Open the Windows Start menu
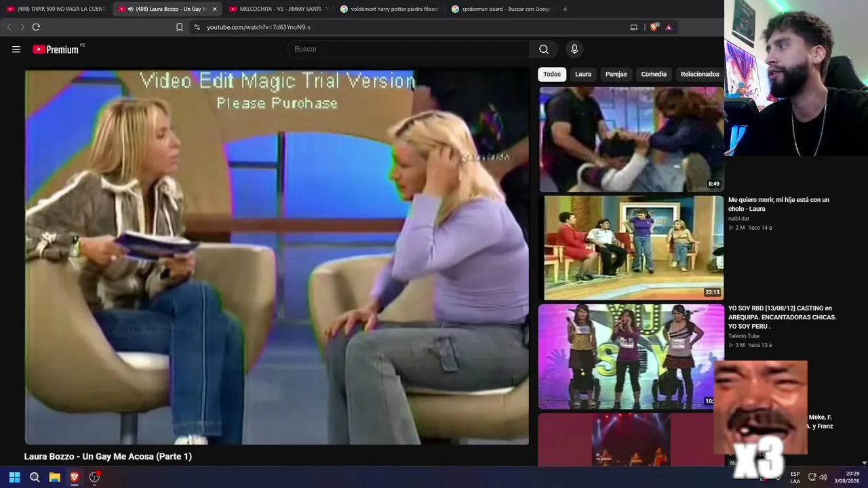The height and width of the screenshot is (488, 868). [14, 477]
